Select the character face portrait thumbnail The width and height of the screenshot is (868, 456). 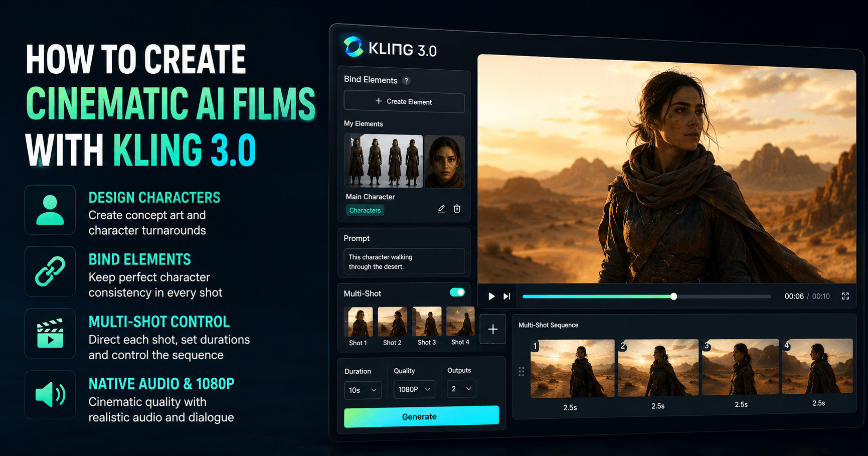coord(445,162)
